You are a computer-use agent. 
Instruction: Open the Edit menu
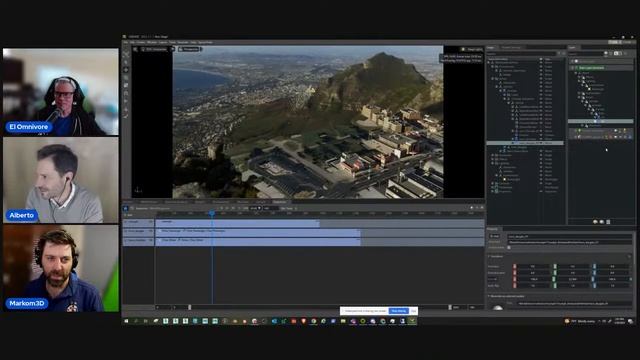coord(132,42)
